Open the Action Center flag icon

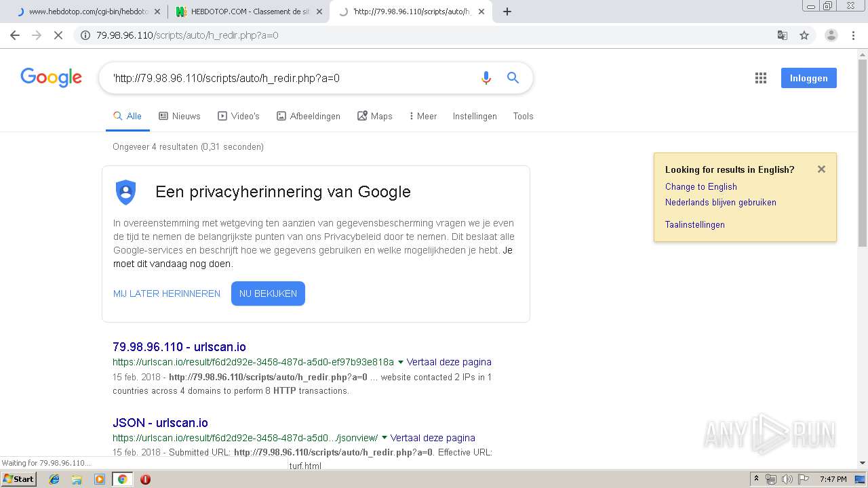[x=803, y=479]
